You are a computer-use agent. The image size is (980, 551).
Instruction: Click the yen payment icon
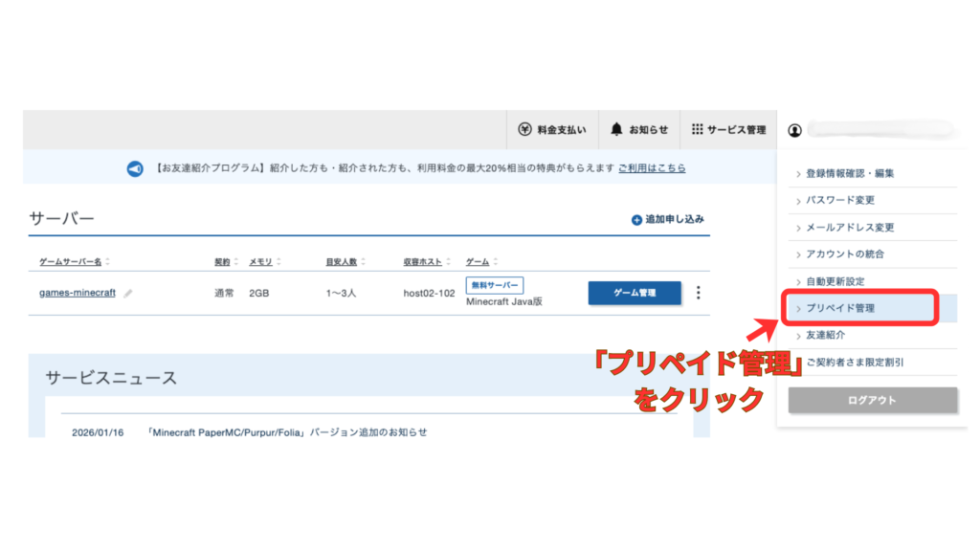(x=524, y=129)
